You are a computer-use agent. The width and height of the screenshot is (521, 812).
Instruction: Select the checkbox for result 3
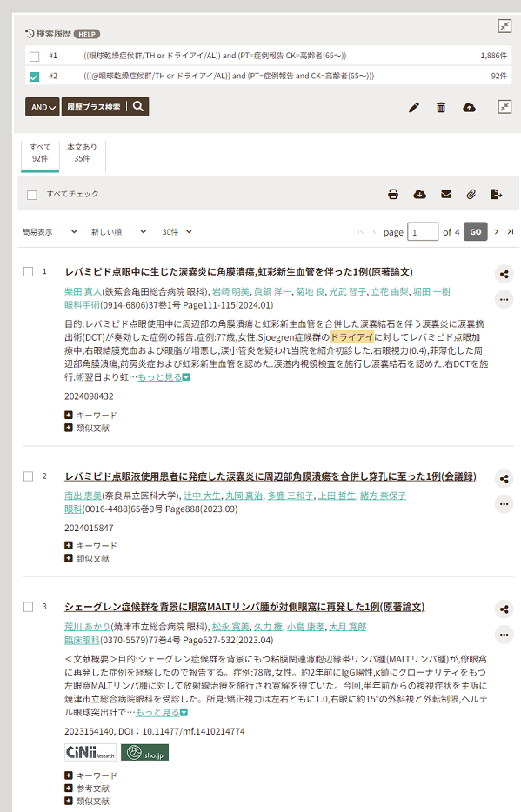(x=29, y=607)
